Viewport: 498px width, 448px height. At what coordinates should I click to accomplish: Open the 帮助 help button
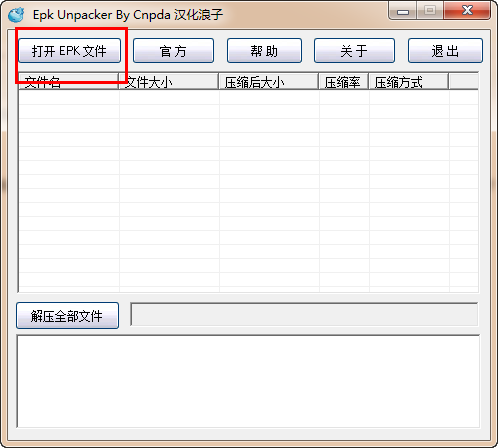coord(264,51)
